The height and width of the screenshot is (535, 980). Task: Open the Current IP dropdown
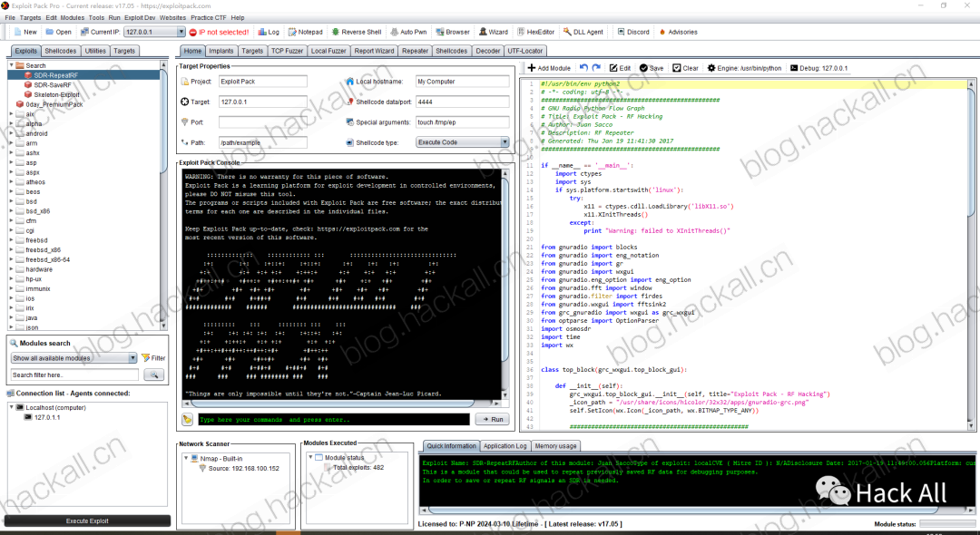click(x=181, y=32)
